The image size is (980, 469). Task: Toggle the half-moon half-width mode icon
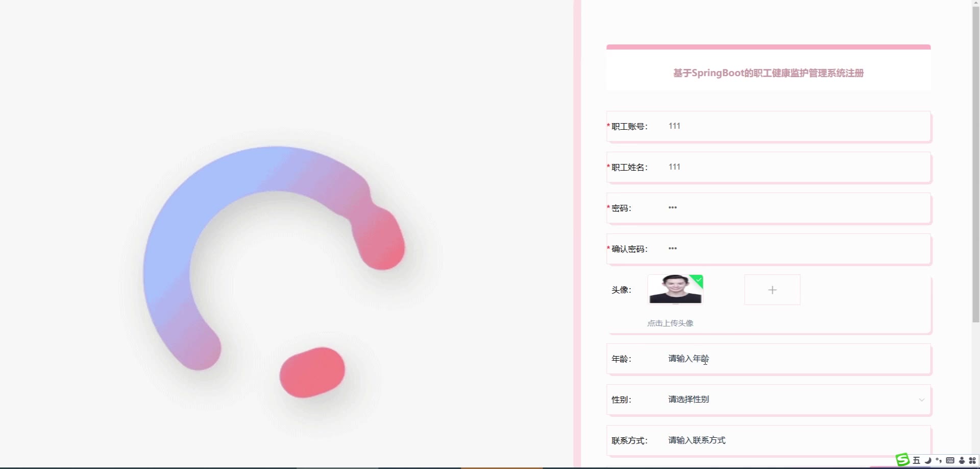tap(928, 460)
